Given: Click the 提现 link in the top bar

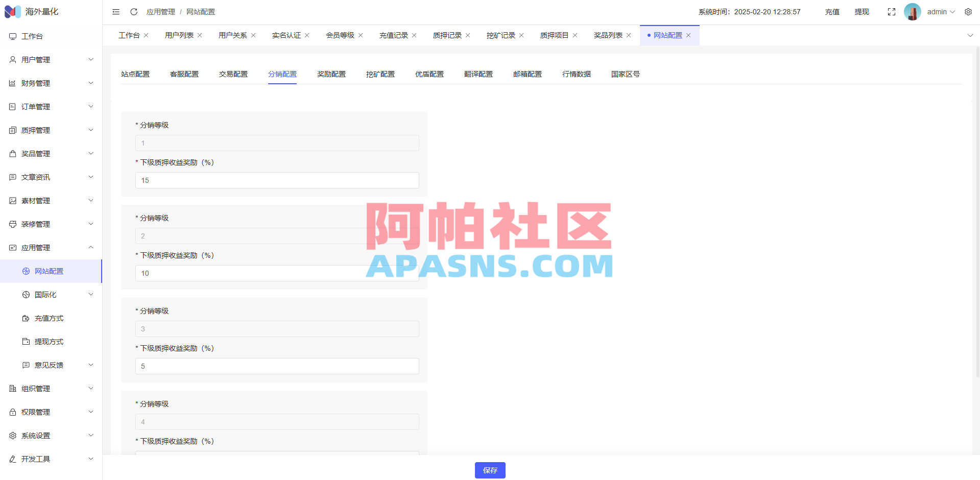Looking at the screenshot, I should pyautogui.click(x=862, y=11).
